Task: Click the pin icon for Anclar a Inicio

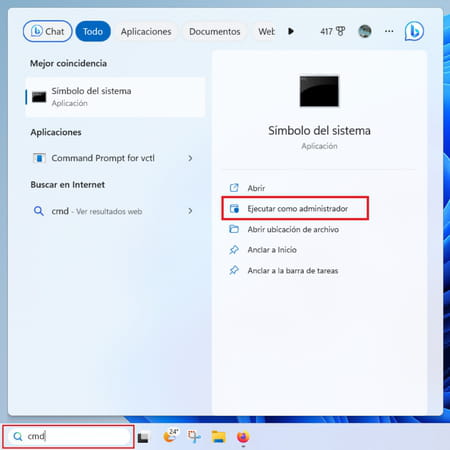Action: tap(234, 250)
